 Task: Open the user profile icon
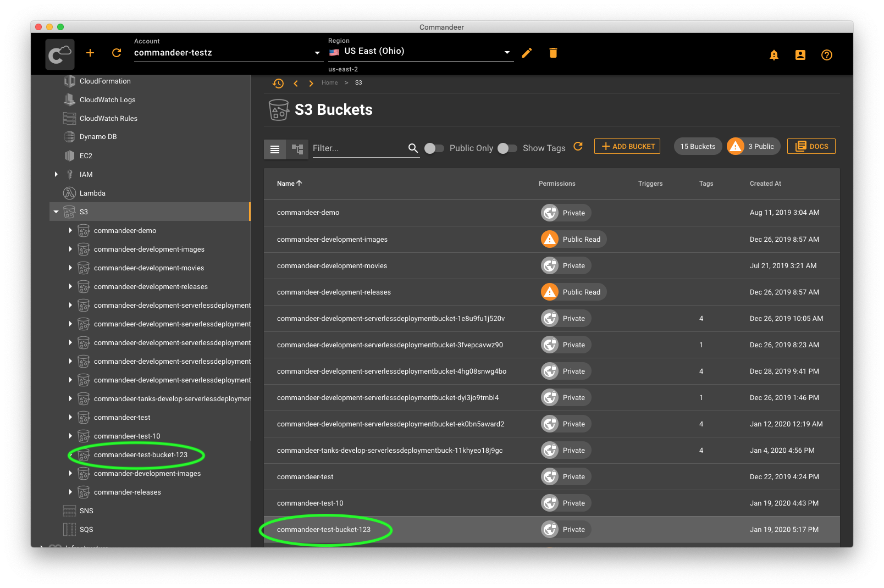(800, 55)
